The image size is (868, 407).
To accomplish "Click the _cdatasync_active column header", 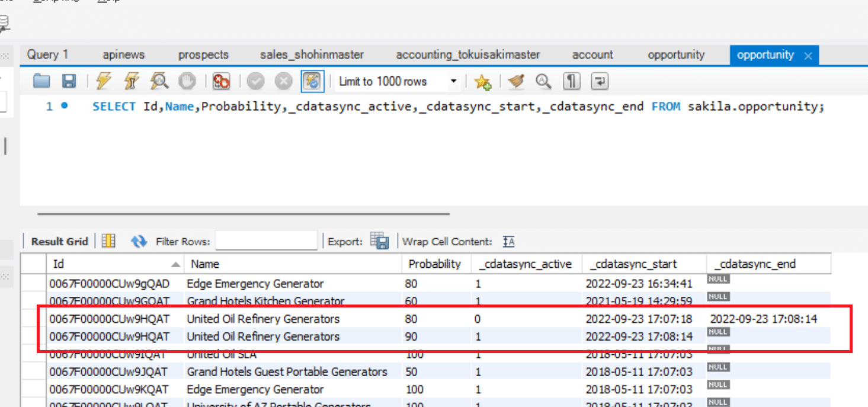I will click(527, 264).
